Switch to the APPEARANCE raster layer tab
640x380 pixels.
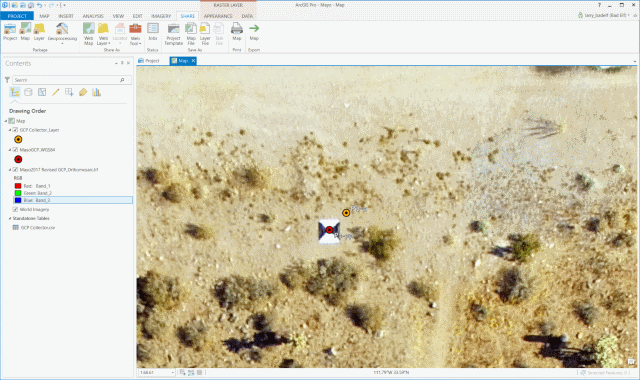[218, 16]
